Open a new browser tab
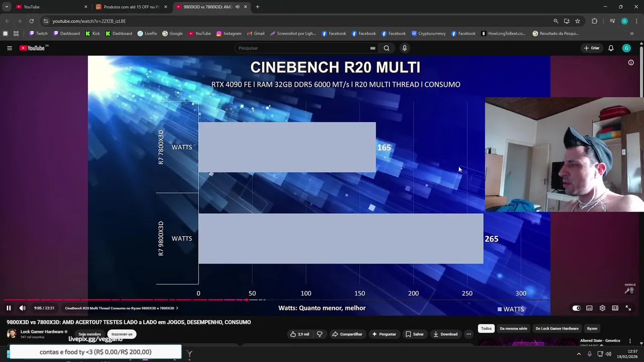Viewport: 644px width, 362px height. click(257, 7)
